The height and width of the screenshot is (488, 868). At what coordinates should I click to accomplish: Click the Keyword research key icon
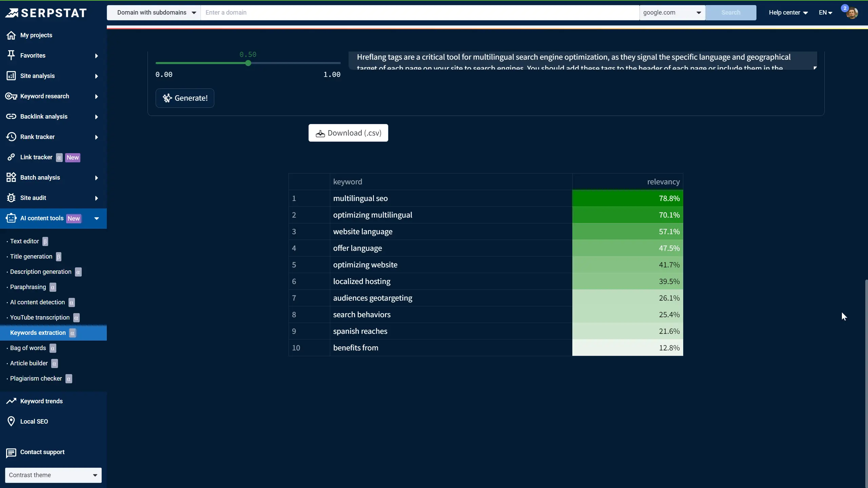11,96
